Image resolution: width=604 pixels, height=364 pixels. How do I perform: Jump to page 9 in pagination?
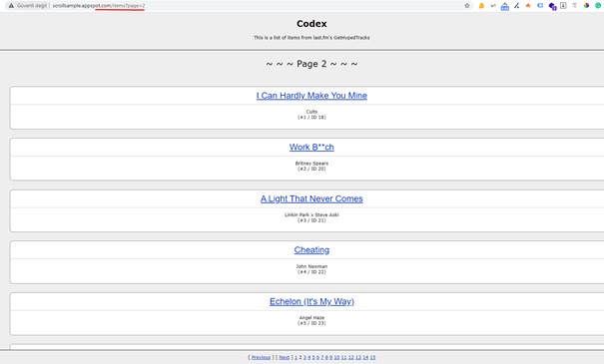330,357
